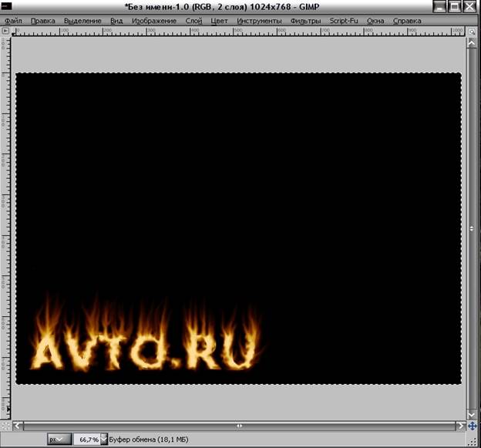Toggle Quick Mask button at bottom left
The width and height of the screenshot is (481, 448).
[5, 425]
